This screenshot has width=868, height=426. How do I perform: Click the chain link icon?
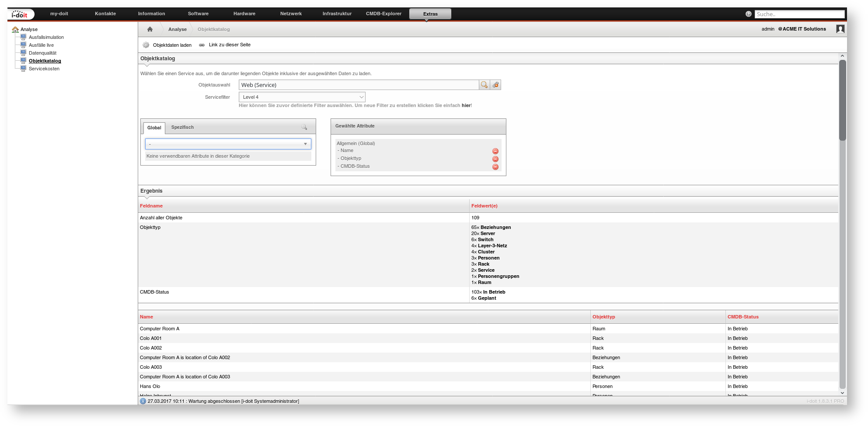202,45
